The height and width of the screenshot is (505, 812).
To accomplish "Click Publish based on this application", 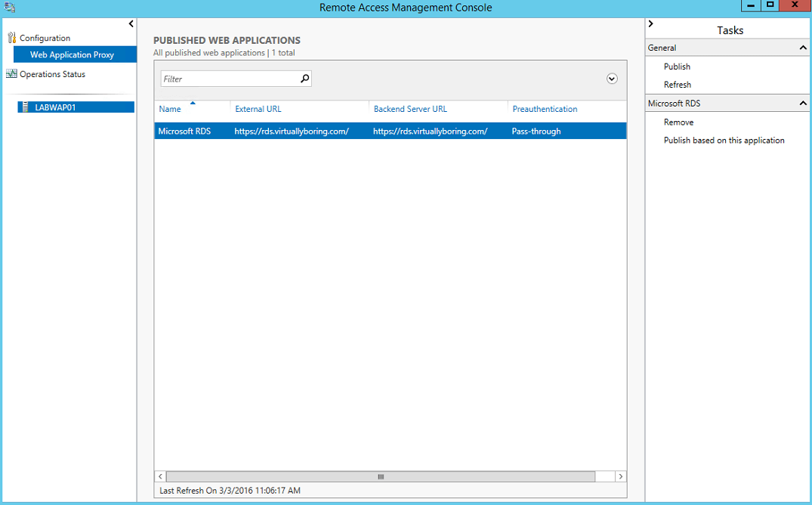I will point(724,141).
